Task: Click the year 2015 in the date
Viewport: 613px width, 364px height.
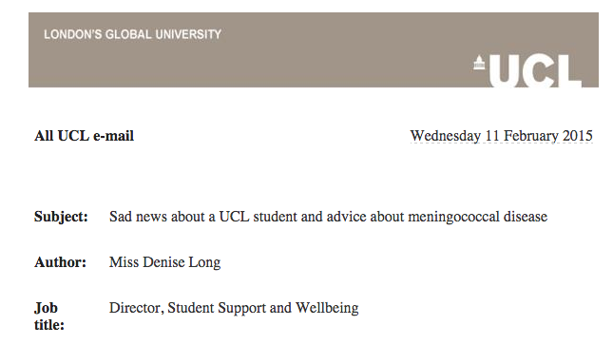Action: 578,136
